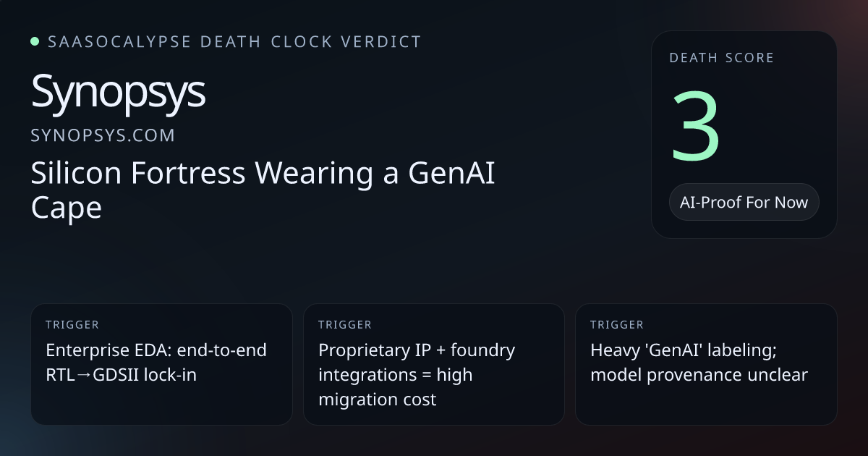Screen dimensions: 868x456
Task: Click the green status dot beside the header
Action: (35, 42)
